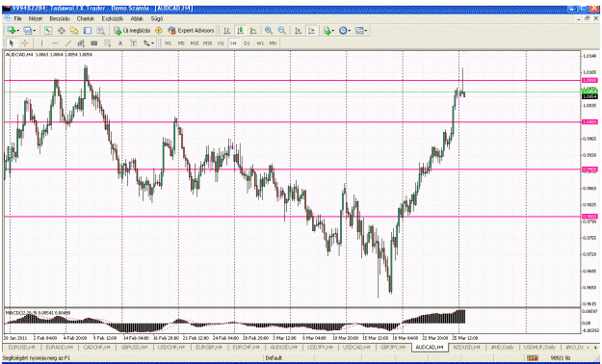Toggle Chart Shift
The width and height of the screenshot is (602, 364).
click(311, 31)
